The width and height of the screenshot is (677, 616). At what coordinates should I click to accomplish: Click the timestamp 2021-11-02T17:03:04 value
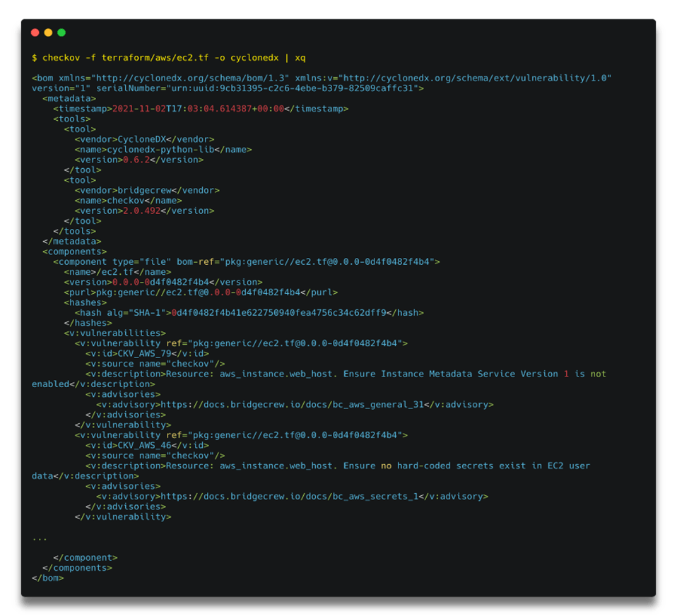[198, 109]
